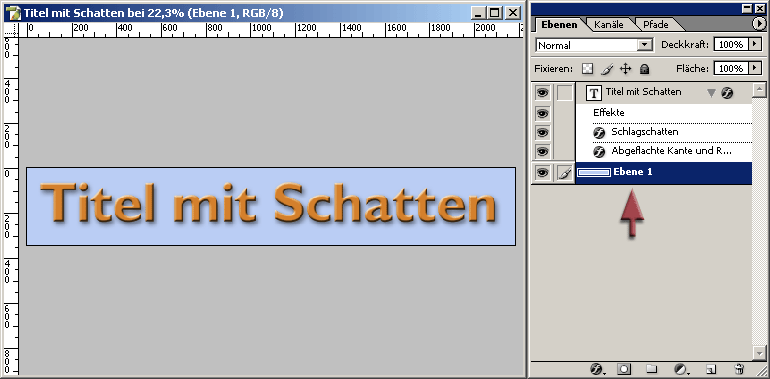Image resolution: width=770 pixels, height=379 pixels.
Task: Delete the layer using the trash icon
Action: (x=739, y=369)
